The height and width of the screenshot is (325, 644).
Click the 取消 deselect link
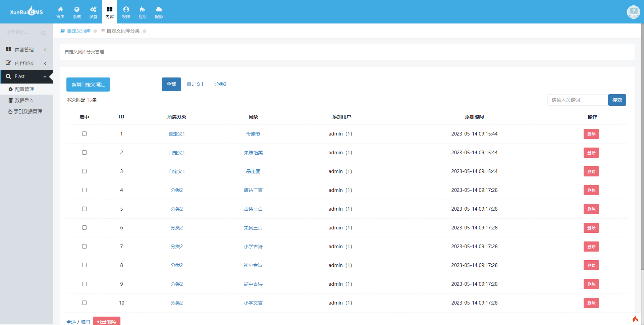tap(85, 322)
